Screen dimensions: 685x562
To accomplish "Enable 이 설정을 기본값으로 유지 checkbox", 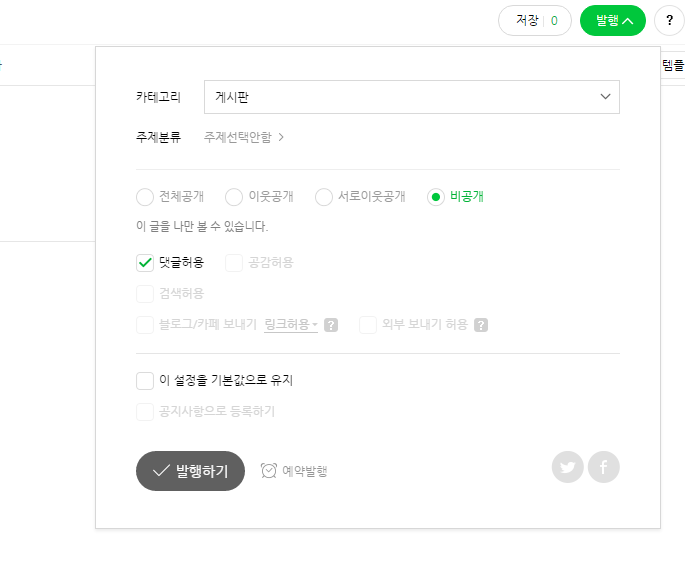I will click(x=145, y=381).
